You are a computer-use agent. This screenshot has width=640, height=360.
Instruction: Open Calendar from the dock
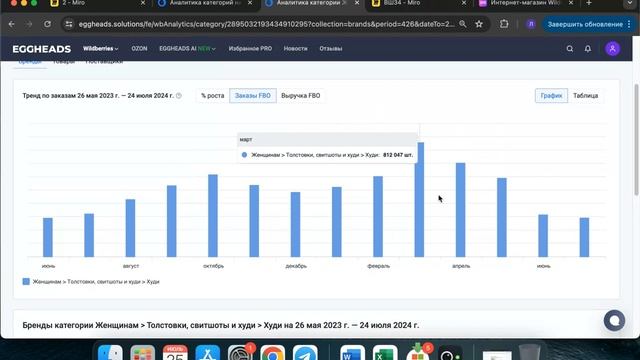(175, 353)
